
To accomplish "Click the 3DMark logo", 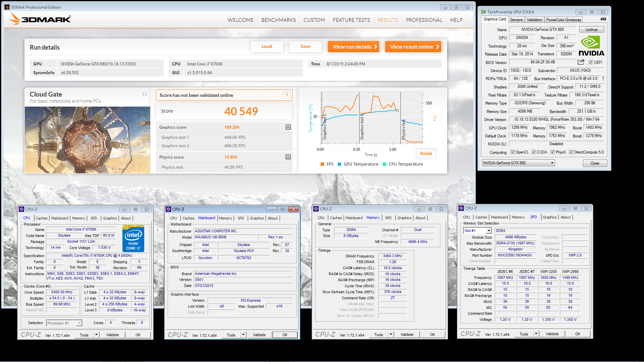I will click(40, 19).
